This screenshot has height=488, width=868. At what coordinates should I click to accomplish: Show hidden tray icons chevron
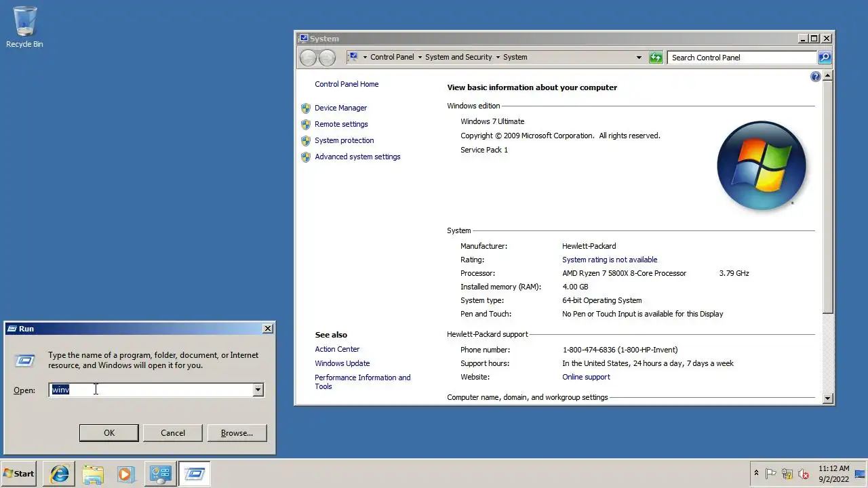(756, 474)
